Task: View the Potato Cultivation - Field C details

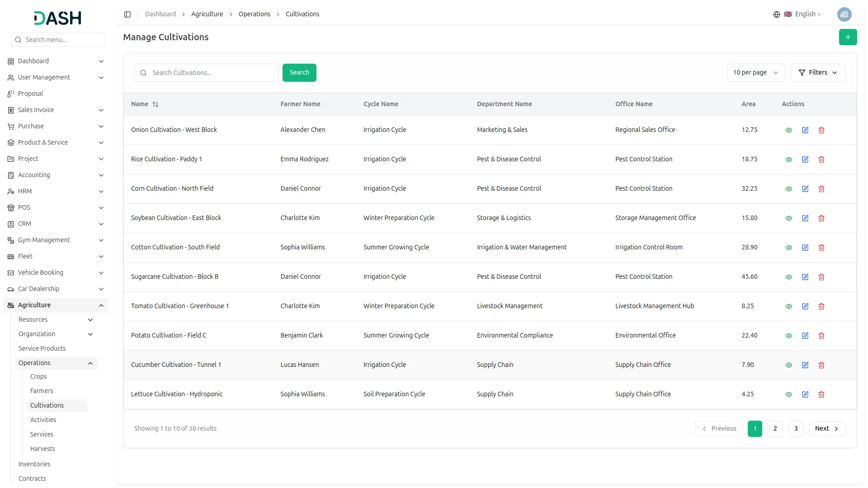Action: (788, 336)
